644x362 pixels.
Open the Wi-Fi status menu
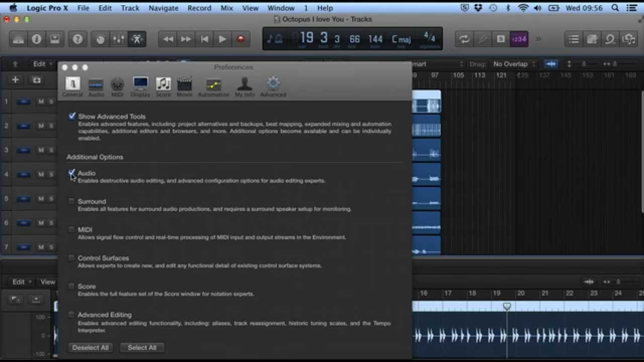523,8
